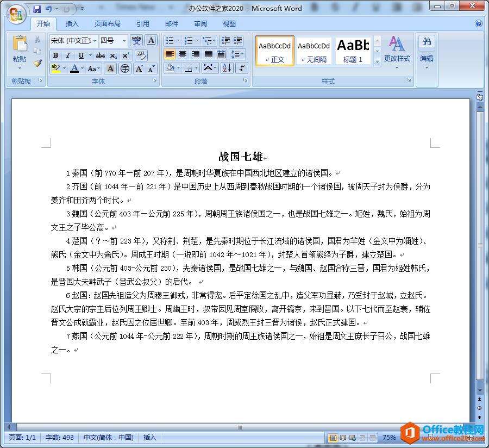Viewport: 489px width, 448px height.
Task: Show or hide paragraph marks
Action: tap(241, 68)
